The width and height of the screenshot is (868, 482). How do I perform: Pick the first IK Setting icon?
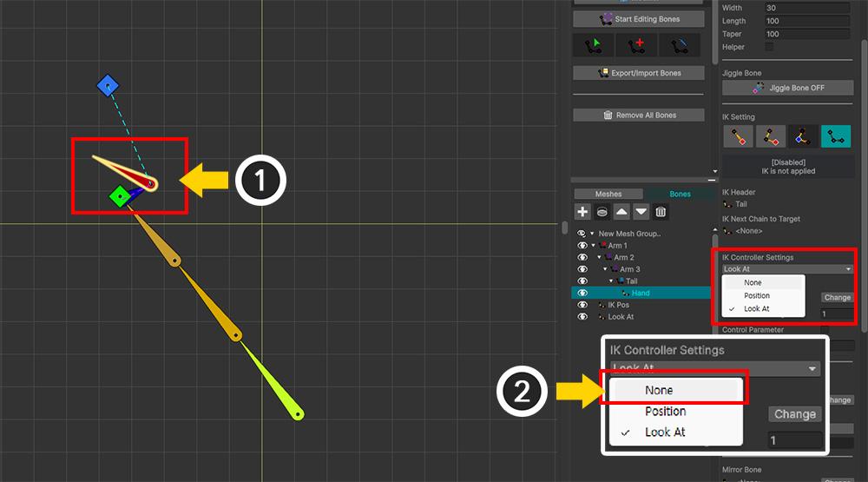click(x=738, y=136)
